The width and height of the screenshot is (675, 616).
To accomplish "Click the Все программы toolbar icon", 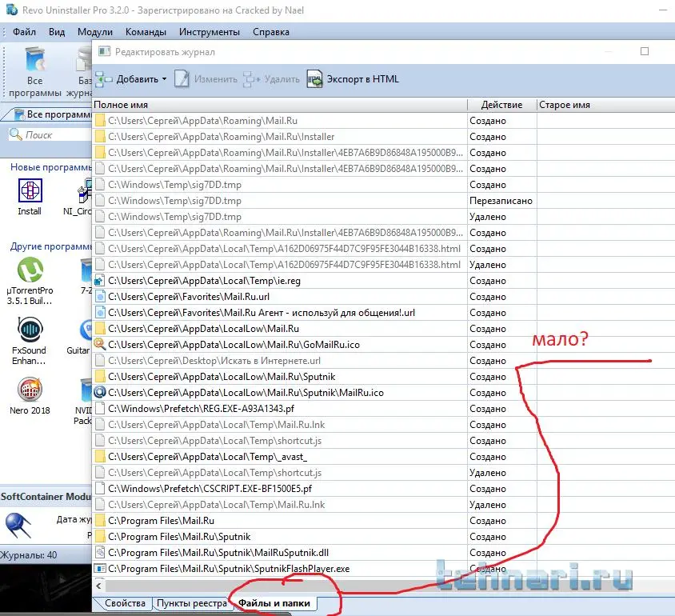I will (35, 70).
